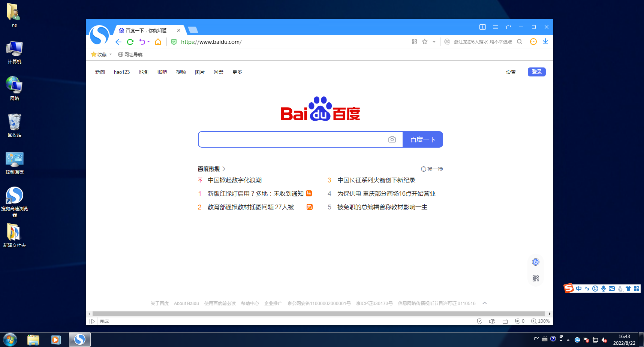Expand the 收藏 favorites dropdown arrow
The image size is (644, 347).
pos(111,54)
